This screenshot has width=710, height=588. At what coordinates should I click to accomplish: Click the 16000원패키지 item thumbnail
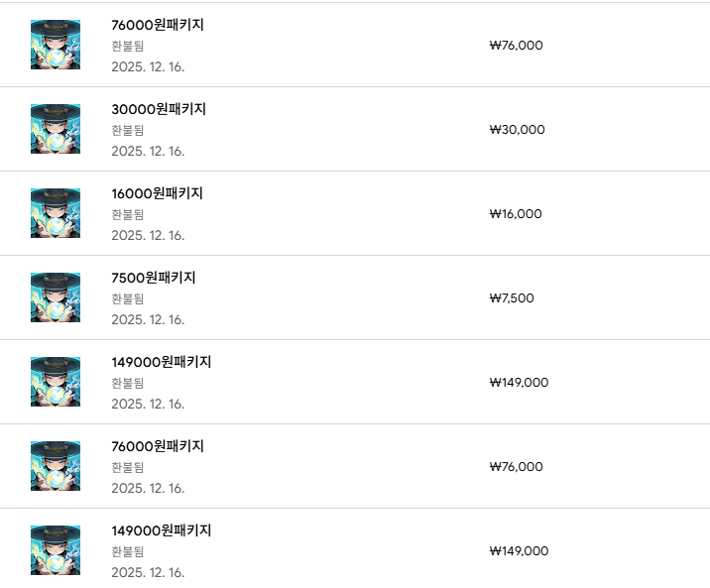click(x=56, y=213)
